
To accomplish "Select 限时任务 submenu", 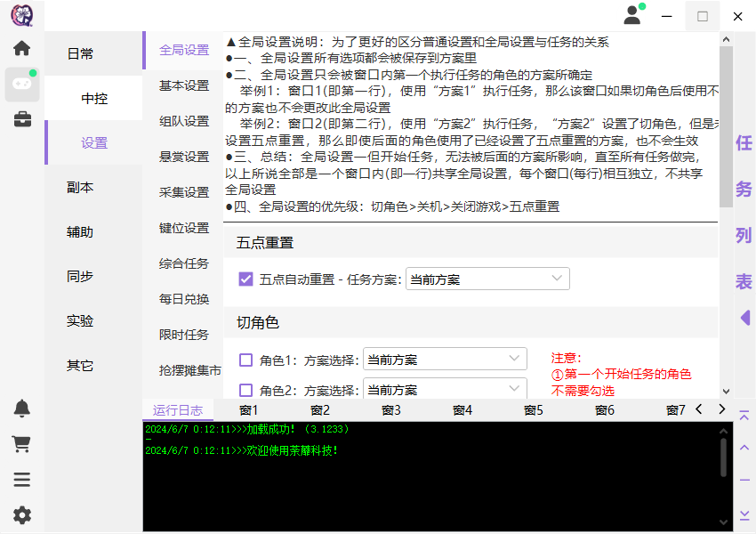I will [x=184, y=335].
